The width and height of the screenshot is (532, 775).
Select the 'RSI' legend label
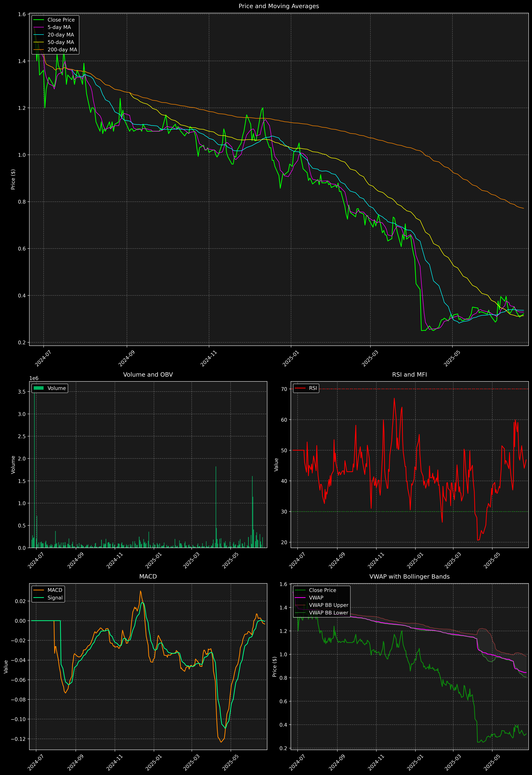tap(313, 388)
